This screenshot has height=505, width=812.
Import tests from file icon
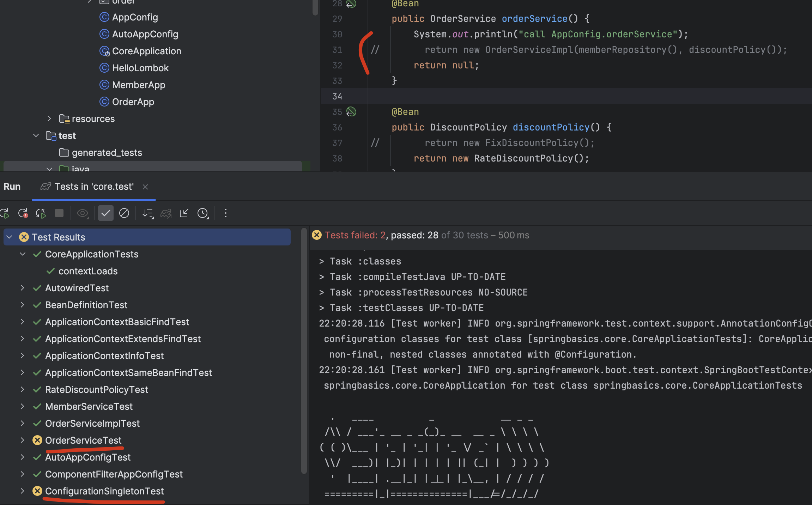pos(184,213)
